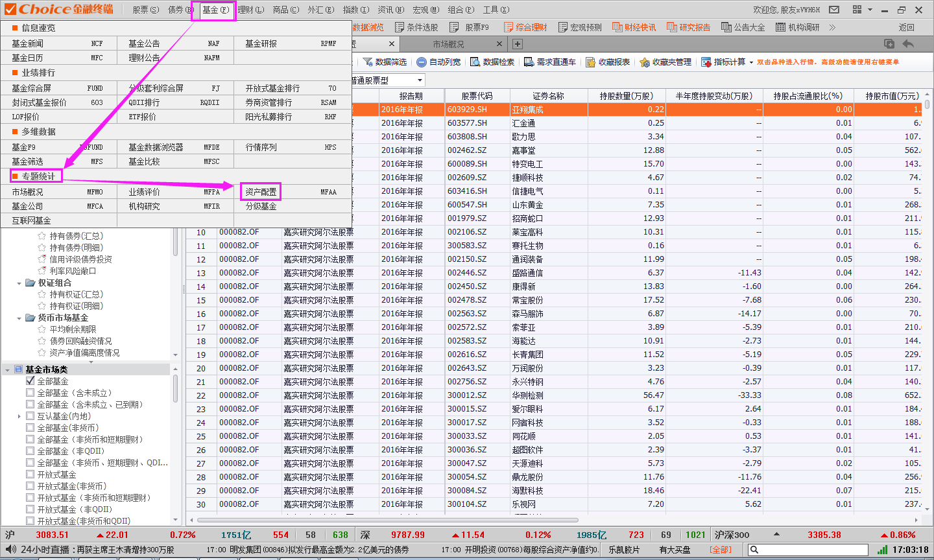This screenshot has height=560, width=934.
Task: Check 全部基金（含未成立、已到期）
Action: (30, 404)
